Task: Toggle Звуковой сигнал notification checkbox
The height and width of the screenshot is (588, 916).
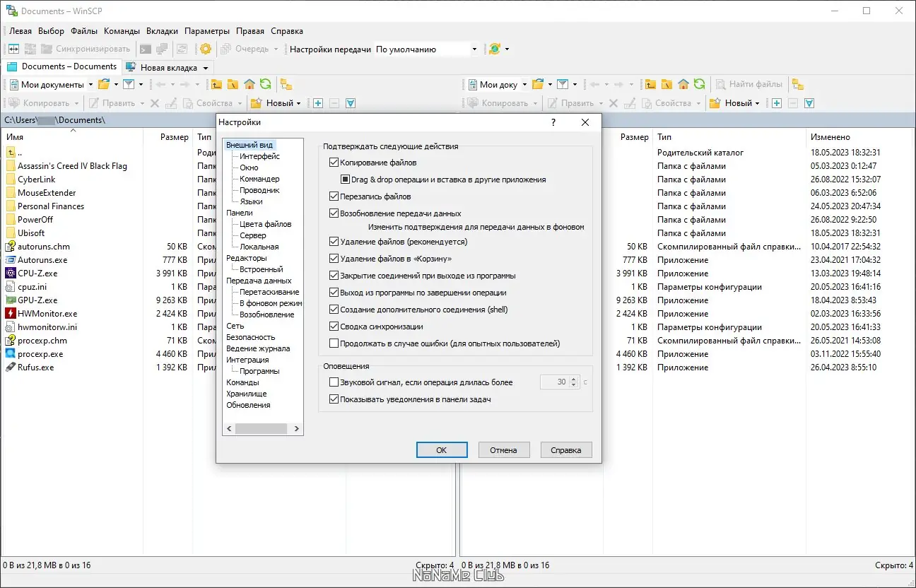Action: point(334,382)
